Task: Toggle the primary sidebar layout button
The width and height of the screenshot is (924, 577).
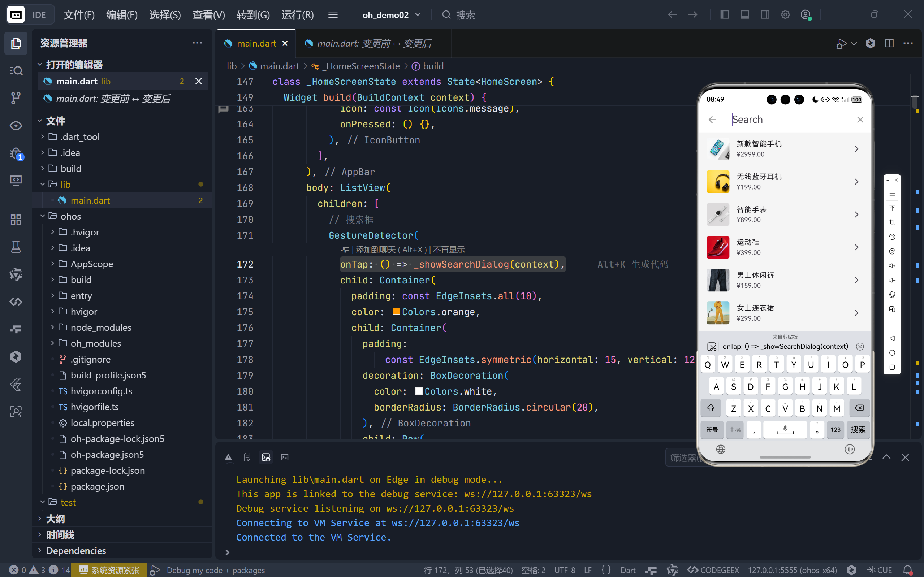Action: tap(724, 15)
